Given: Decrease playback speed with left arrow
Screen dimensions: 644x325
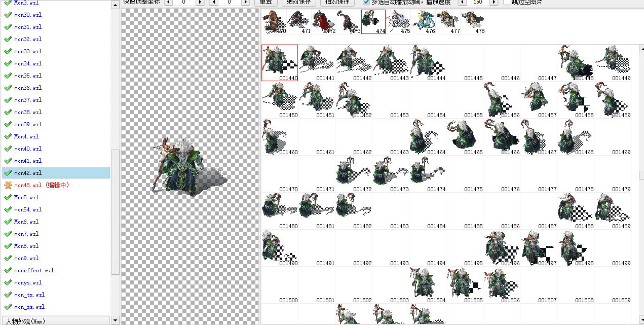Looking at the screenshot, I should point(462,2).
